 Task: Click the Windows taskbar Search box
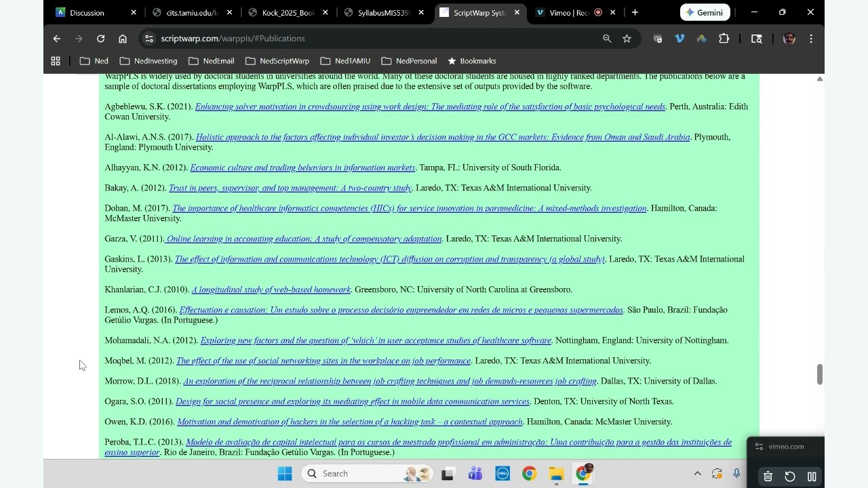click(x=368, y=474)
